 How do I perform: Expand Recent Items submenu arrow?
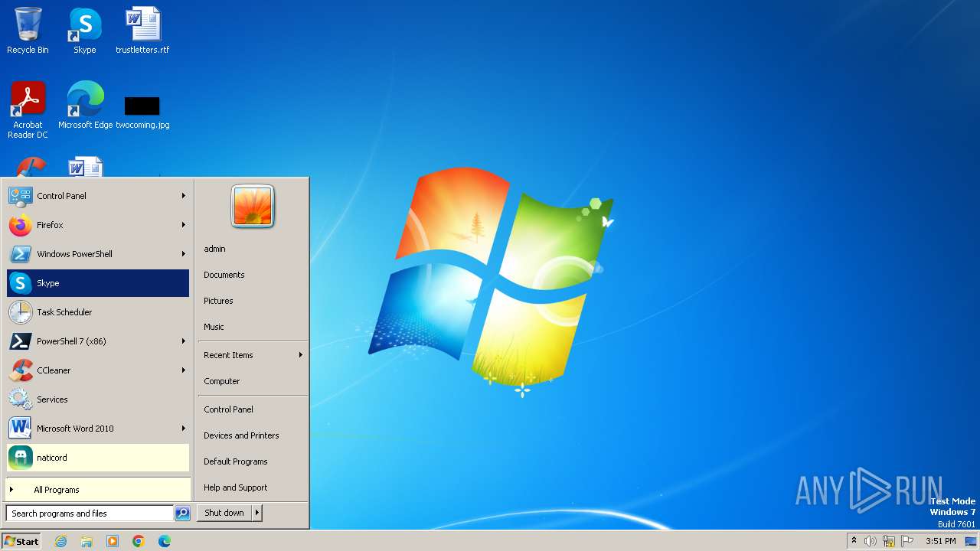pyautogui.click(x=301, y=355)
